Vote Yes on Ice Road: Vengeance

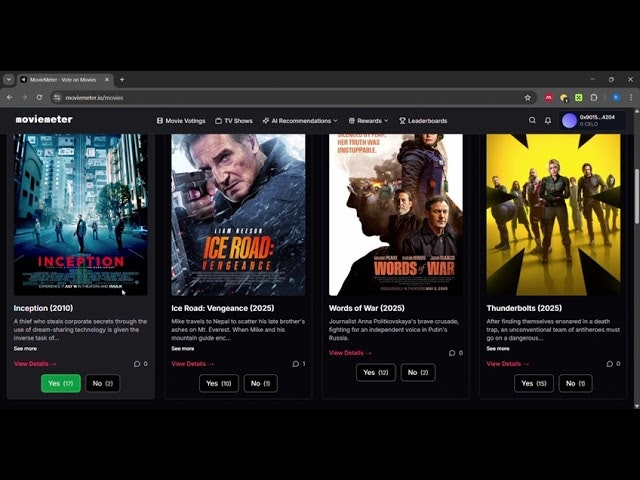pos(219,383)
